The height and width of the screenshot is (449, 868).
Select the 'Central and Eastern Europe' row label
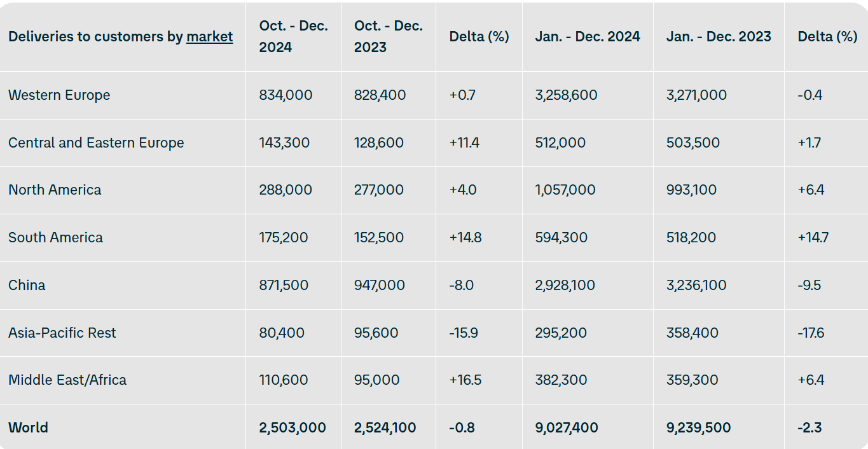click(x=96, y=142)
